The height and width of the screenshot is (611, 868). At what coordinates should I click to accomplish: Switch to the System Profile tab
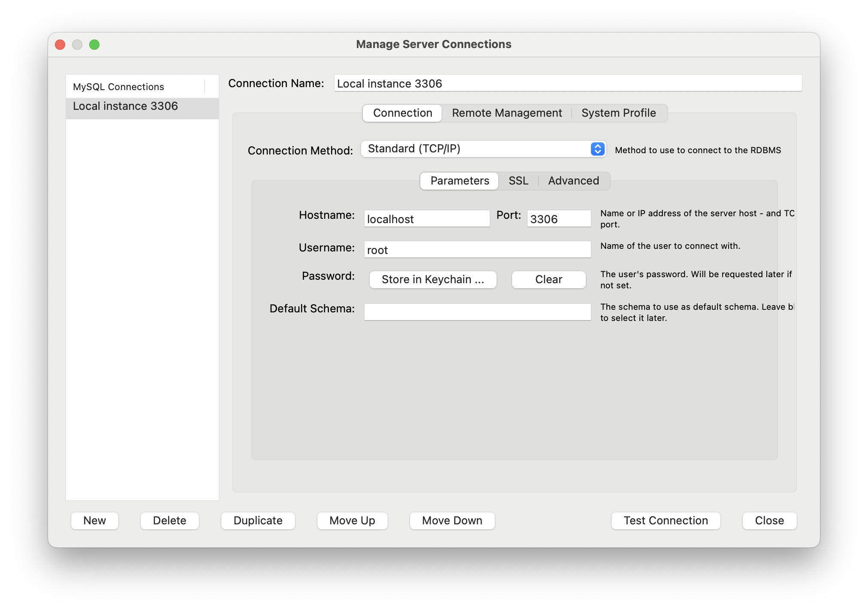click(x=618, y=113)
